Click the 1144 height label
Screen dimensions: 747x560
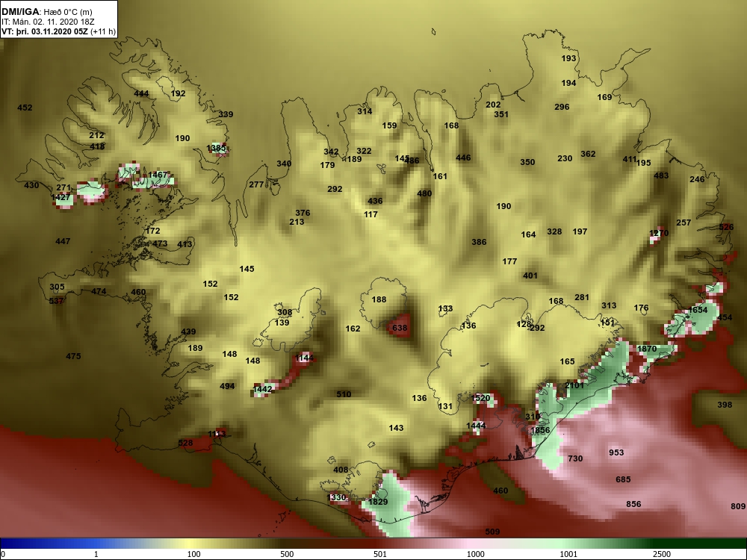(x=305, y=358)
